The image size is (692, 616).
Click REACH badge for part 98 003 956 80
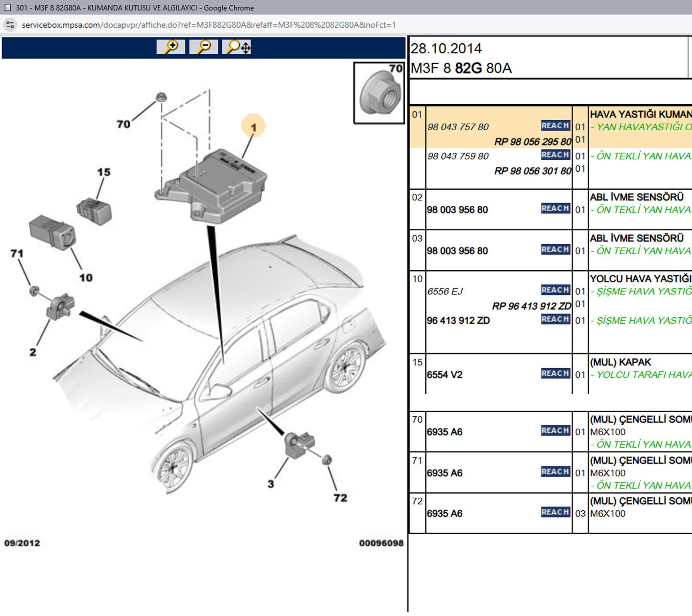pos(555,208)
